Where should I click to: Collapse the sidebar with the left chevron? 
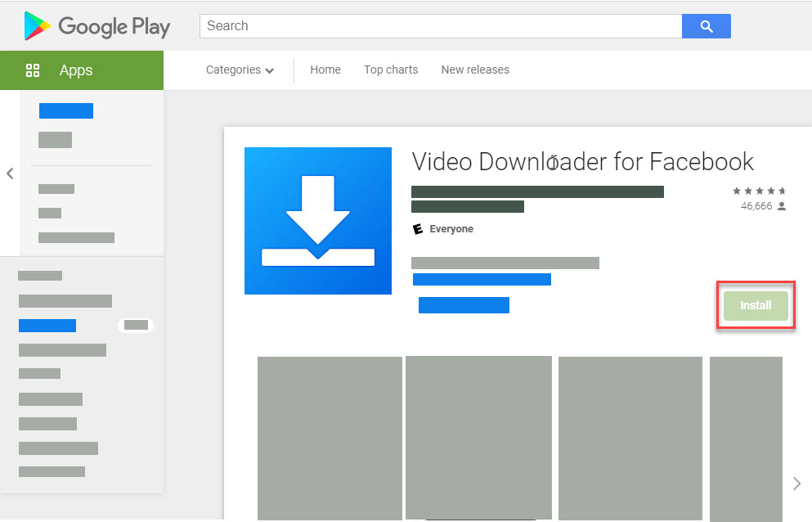pos(10,173)
